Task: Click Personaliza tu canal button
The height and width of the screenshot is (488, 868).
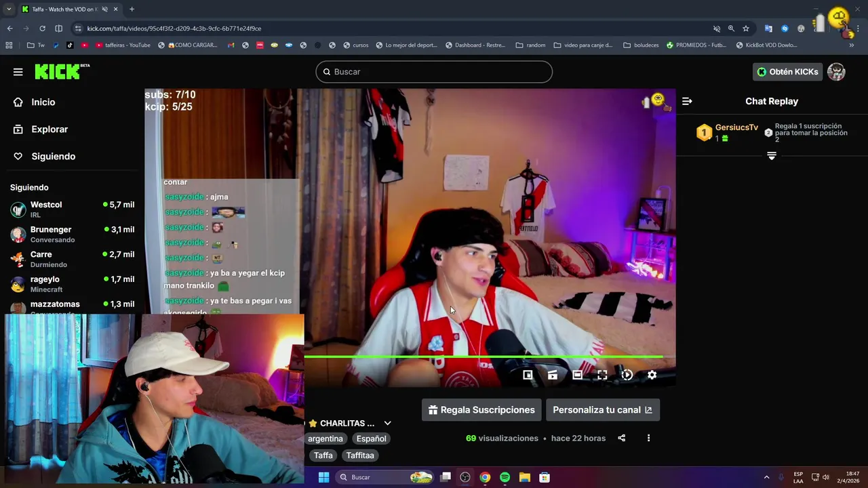Action: (x=602, y=410)
